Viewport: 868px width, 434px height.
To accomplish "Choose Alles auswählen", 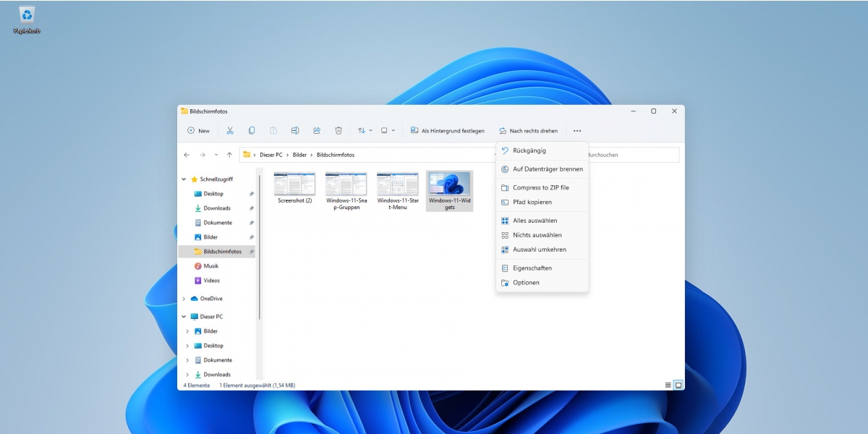I will (x=542, y=221).
